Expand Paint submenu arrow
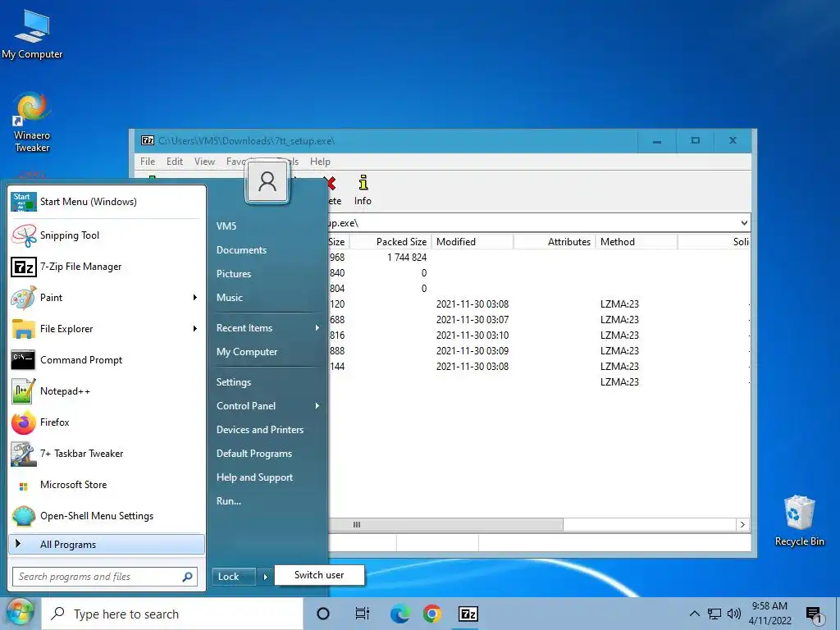 pyautogui.click(x=195, y=297)
